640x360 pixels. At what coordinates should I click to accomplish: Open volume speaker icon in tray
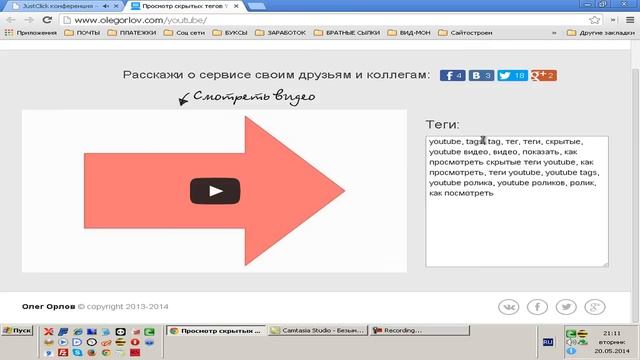(571, 342)
